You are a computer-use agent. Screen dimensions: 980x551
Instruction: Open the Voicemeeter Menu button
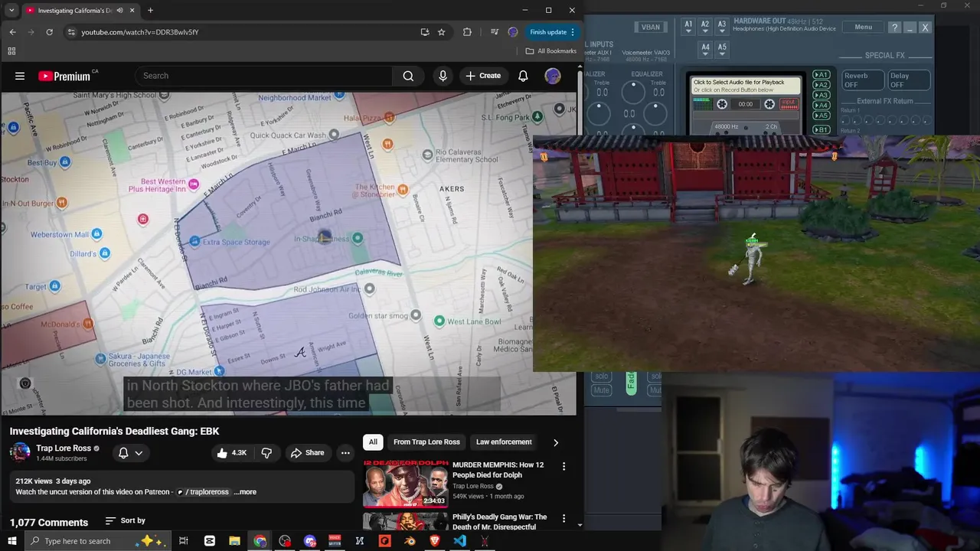tap(863, 27)
